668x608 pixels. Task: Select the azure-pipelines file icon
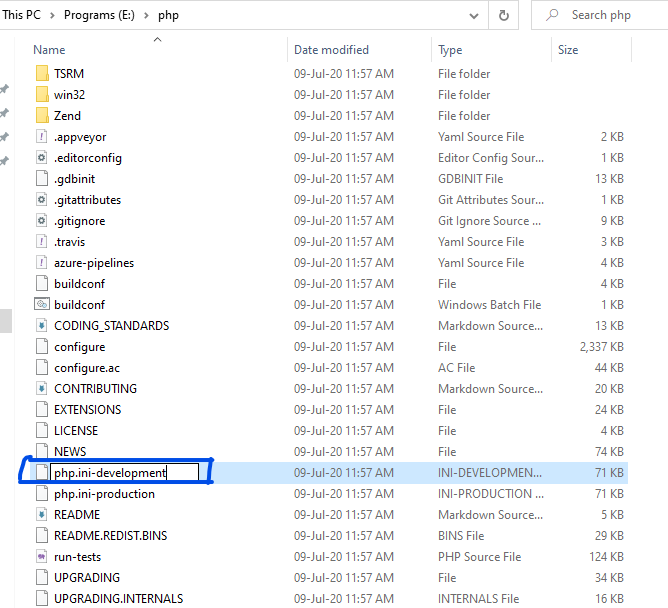coord(42,262)
